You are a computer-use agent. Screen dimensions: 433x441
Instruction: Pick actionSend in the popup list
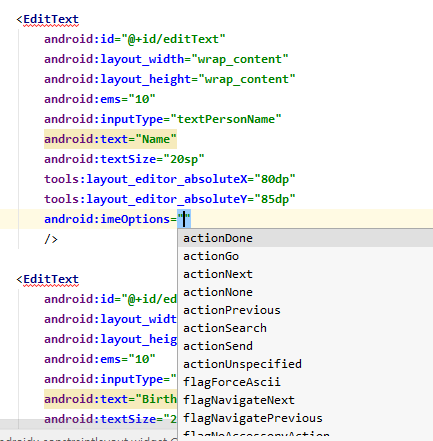305,346
